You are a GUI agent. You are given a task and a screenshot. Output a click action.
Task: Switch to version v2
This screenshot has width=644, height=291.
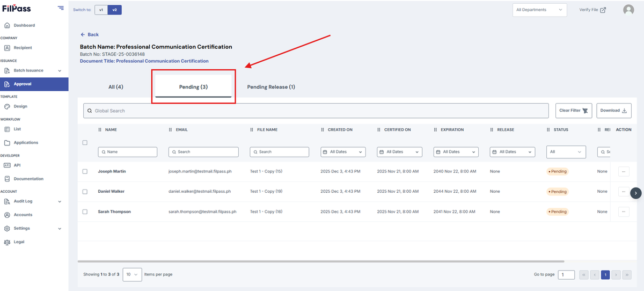click(x=115, y=10)
